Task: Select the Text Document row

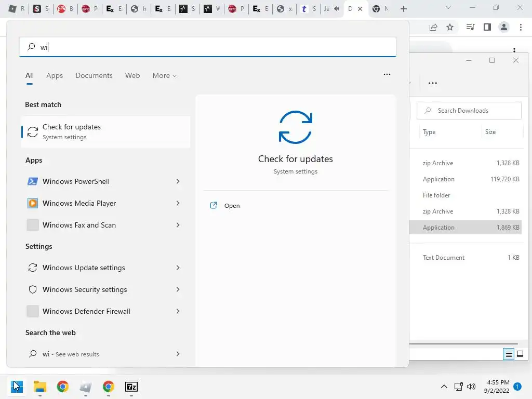Action: (465, 258)
